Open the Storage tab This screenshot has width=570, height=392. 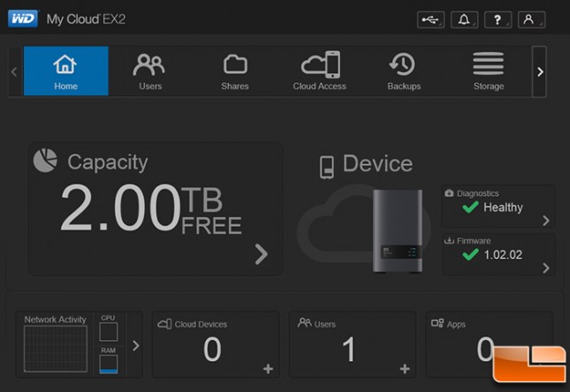click(x=489, y=71)
